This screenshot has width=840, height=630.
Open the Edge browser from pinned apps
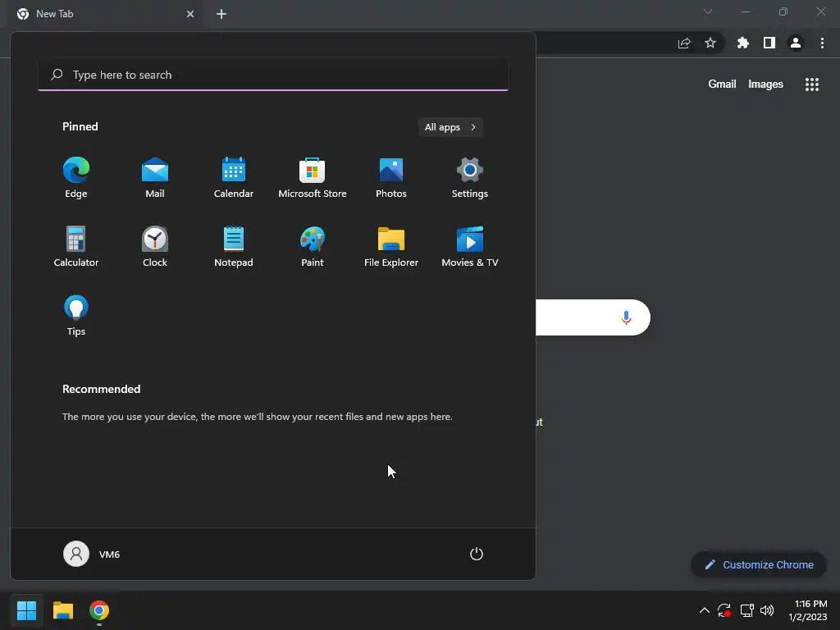coord(76,178)
